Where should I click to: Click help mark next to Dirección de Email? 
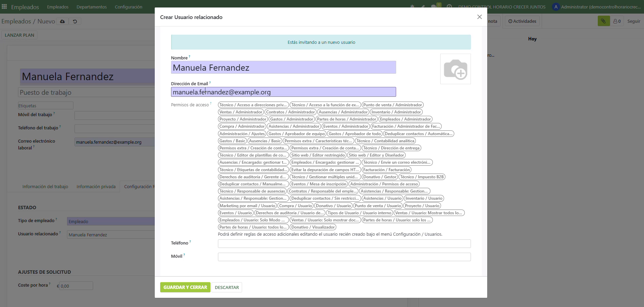click(210, 83)
